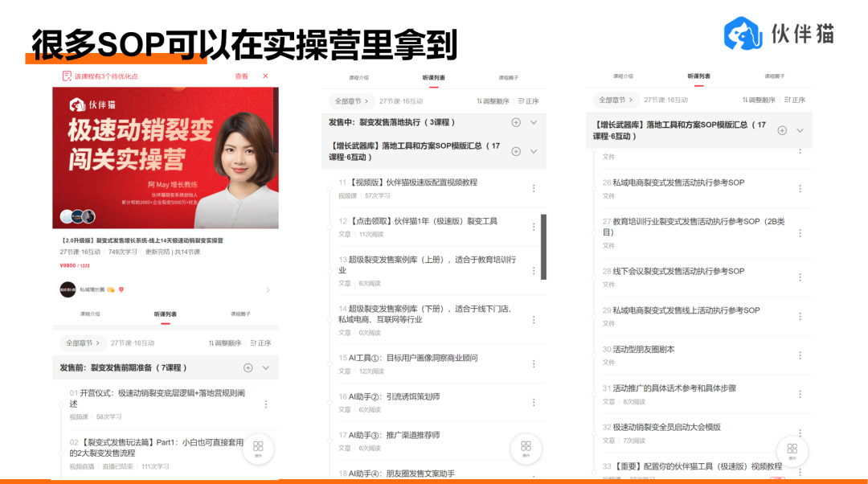Click floating 操作 button in middle phone screen

coord(526,448)
